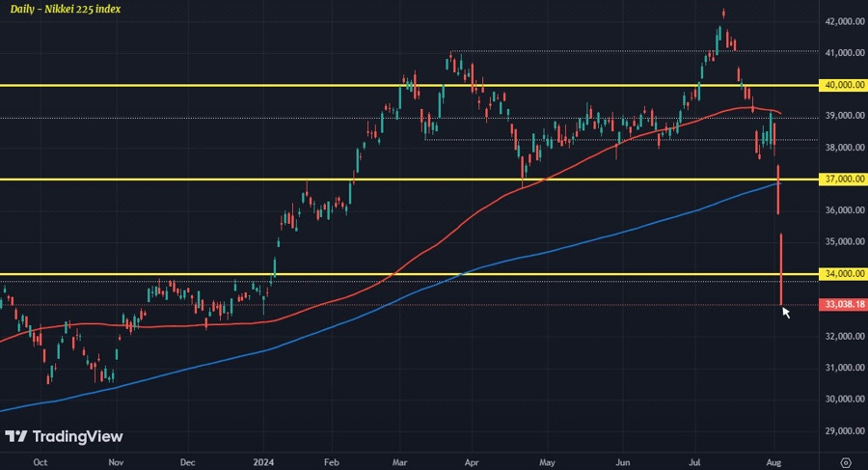Click the July peak candle above 42,000
This screenshot has width=868, height=470.
click(723, 14)
